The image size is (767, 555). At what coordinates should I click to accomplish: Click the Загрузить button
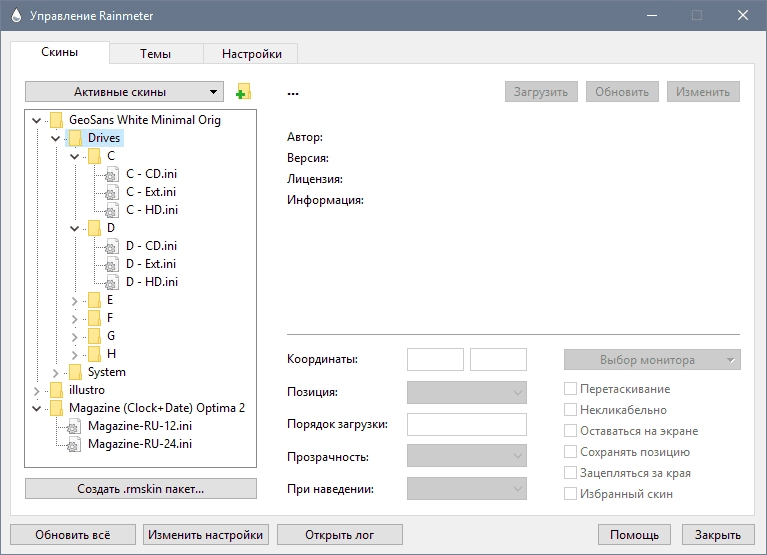coord(541,92)
